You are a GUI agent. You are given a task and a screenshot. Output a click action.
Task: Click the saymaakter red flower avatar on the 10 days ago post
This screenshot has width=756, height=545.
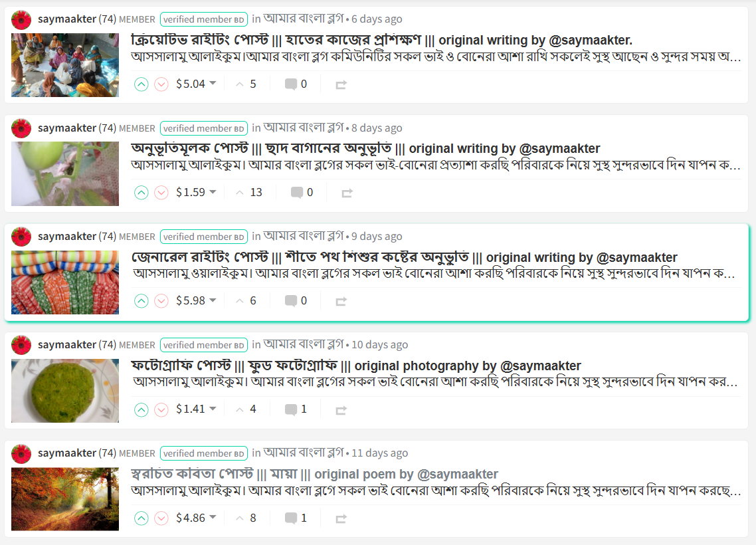click(x=21, y=346)
